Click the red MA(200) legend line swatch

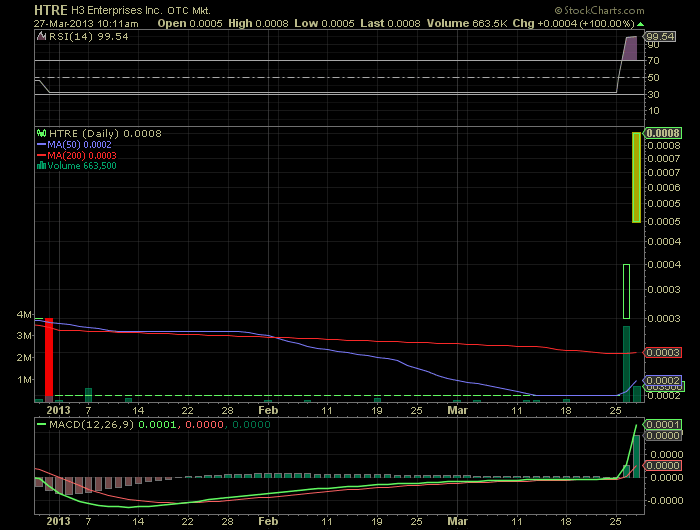42,155
